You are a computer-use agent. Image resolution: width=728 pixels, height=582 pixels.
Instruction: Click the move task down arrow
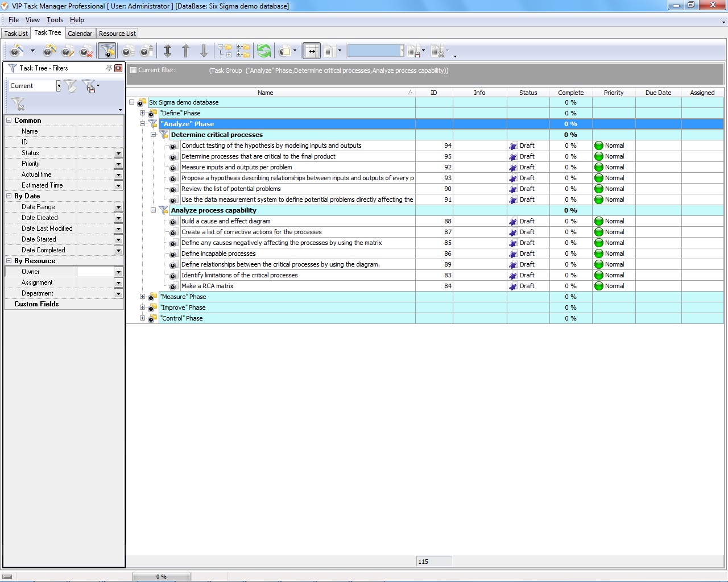coord(204,52)
